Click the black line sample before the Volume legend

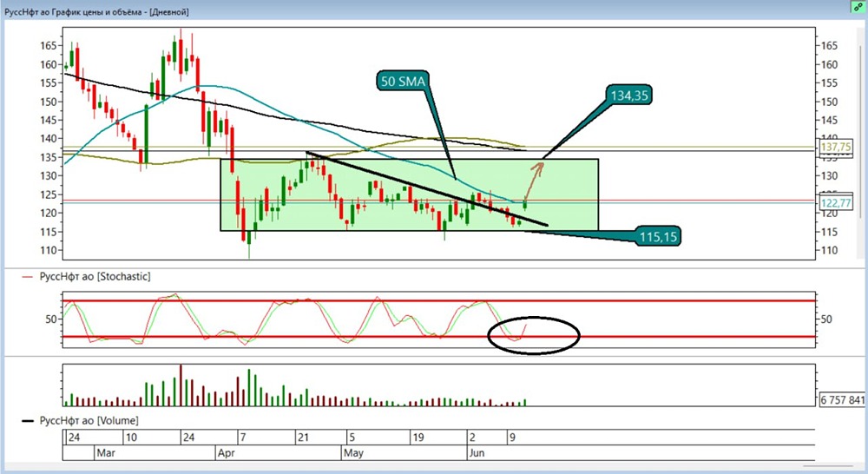click(x=27, y=421)
